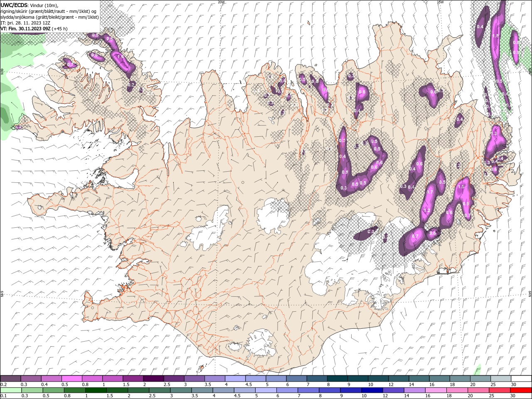Click the '20W' longitude label

point(221,2)
